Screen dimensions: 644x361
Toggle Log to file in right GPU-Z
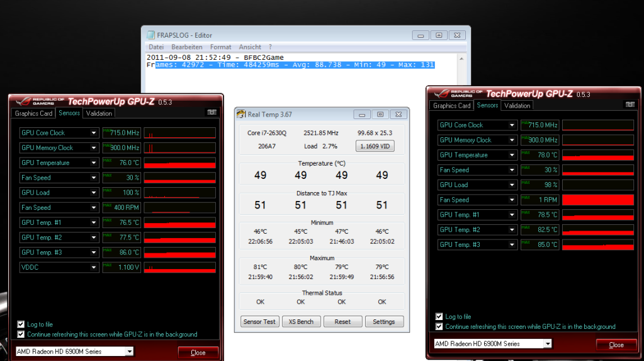(x=439, y=316)
